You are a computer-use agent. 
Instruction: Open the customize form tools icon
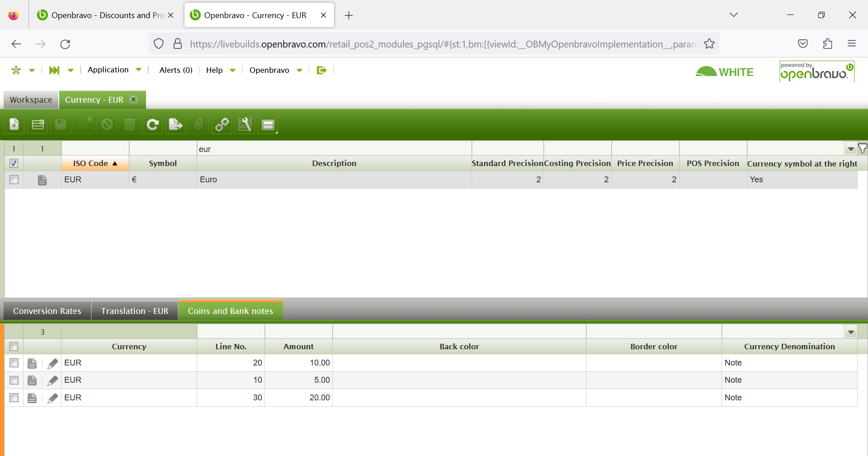(x=245, y=124)
